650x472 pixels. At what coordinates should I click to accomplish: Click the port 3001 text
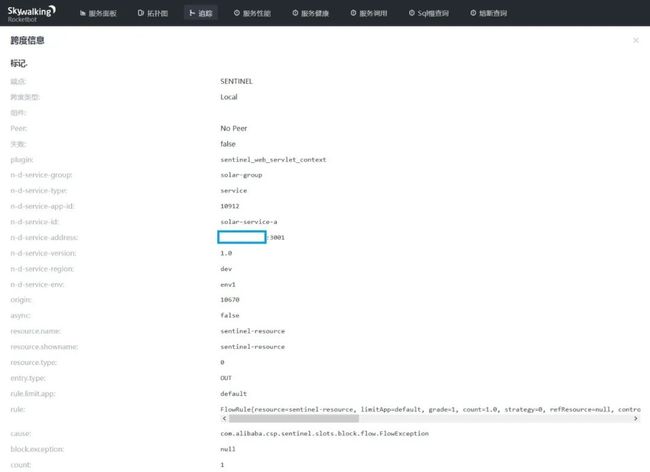[277, 237]
